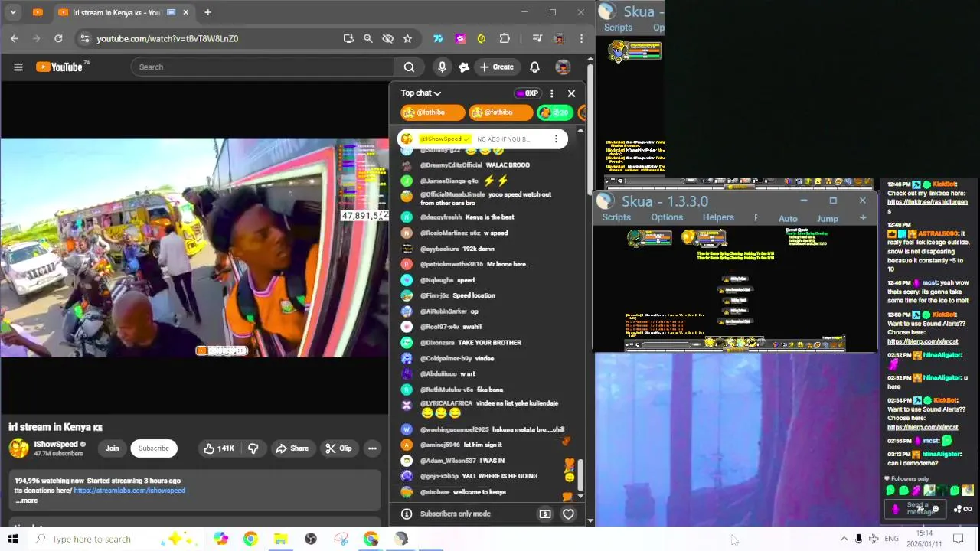The height and width of the screenshot is (551, 980).
Task: Like the video with thumbs up 141K
Action: click(x=218, y=448)
